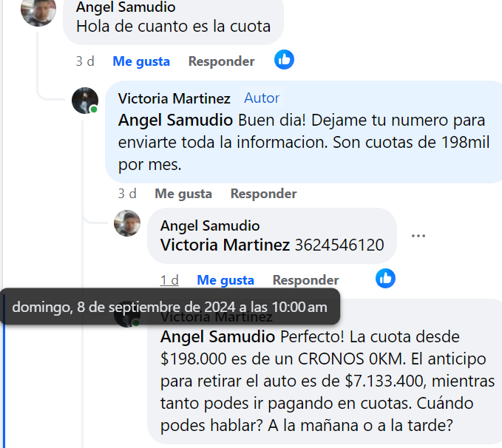Click the Autor badge next to Victoria Martinez
502x448 pixels.
coord(262,98)
